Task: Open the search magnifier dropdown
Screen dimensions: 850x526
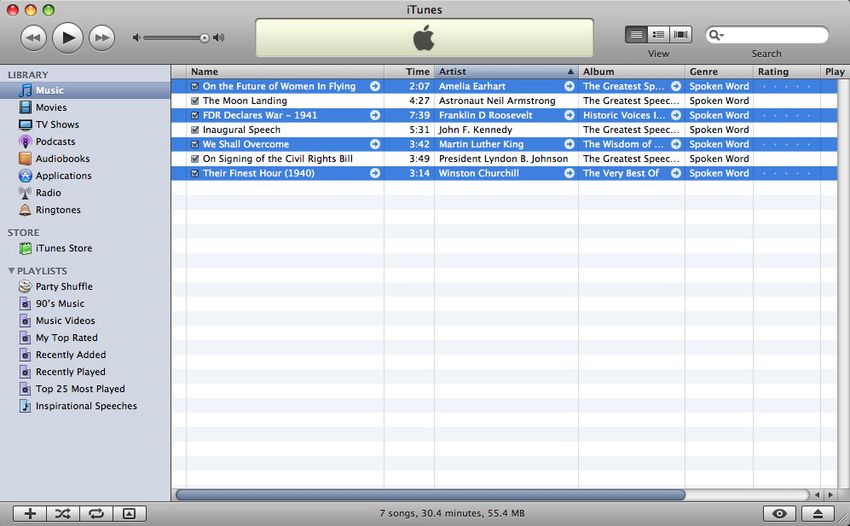Action: (x=716, y=35)
